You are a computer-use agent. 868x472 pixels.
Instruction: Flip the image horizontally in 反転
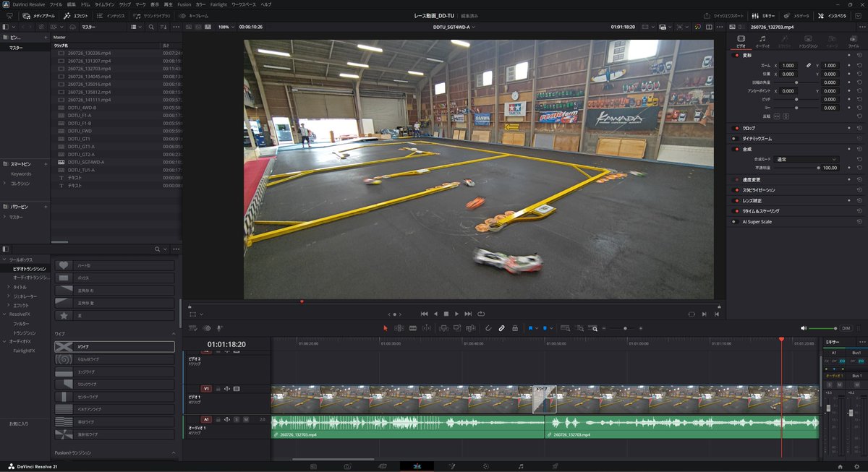click(778, 116)
